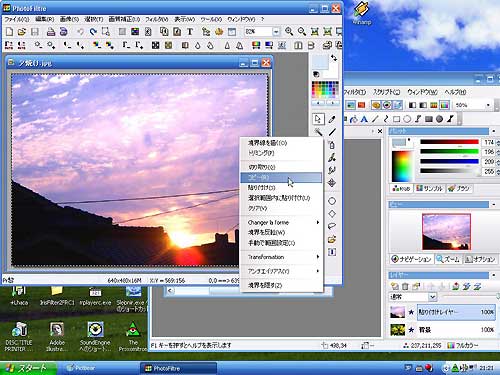This screenshot has width=500, height=375.
Task: Collapse the Pictbear layer panel arrow
Action: pos(494,275)
